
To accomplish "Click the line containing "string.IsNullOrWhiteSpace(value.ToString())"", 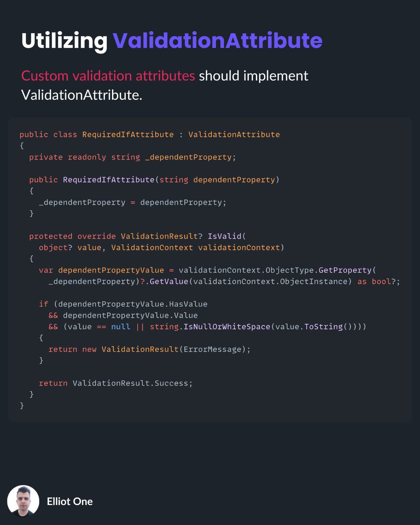I will pyautogui.click(x=207, y=327).
